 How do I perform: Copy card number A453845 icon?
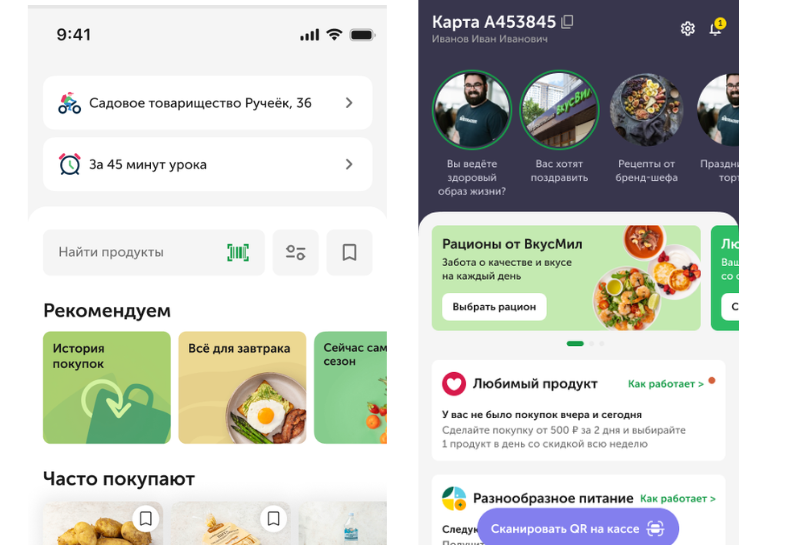pos(568,22)
